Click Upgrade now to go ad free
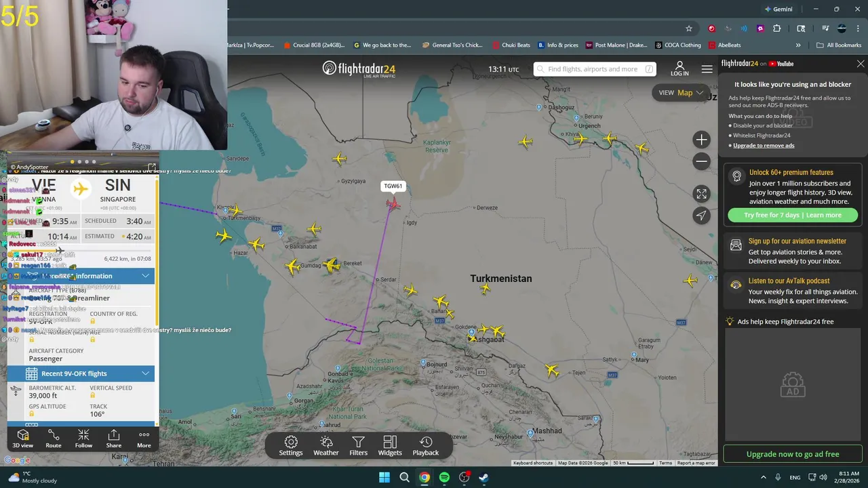The width and height of the screenshot is (868, 488). 793,454
